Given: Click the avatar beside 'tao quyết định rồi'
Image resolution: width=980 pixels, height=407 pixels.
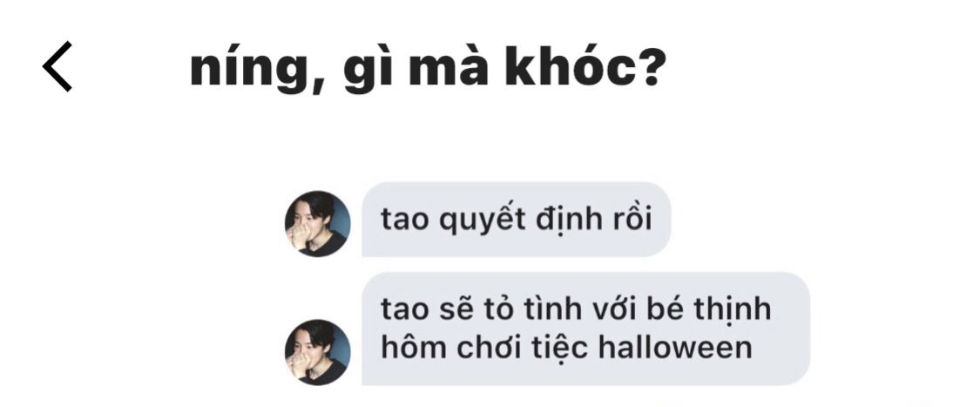Looking at the screenshot, I should 317,224.
